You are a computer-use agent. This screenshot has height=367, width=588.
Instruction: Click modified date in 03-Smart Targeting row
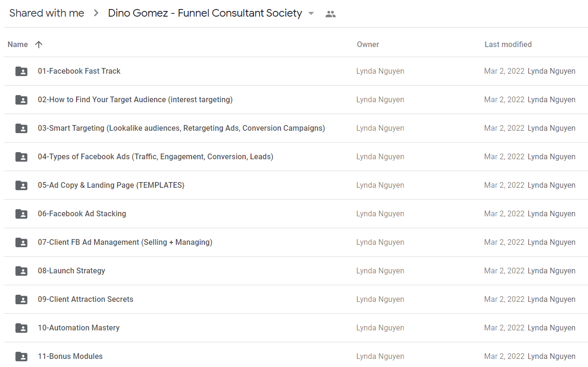click(x=504, y=128)
